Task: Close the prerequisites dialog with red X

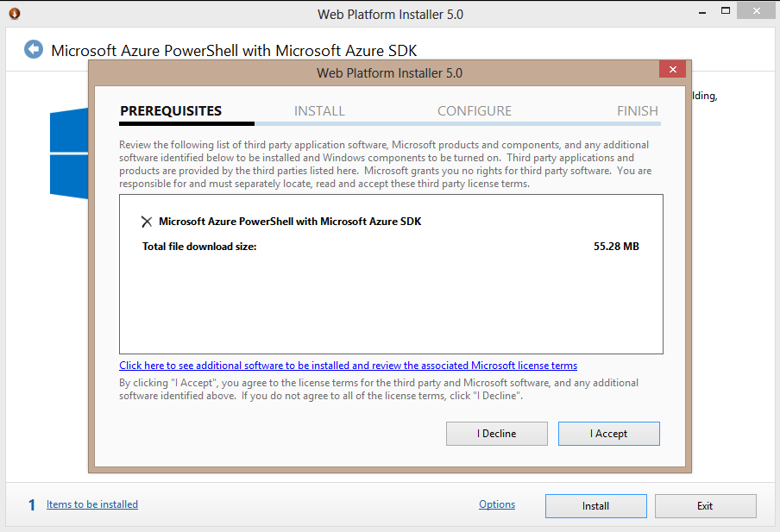Action: click(672, 69)
